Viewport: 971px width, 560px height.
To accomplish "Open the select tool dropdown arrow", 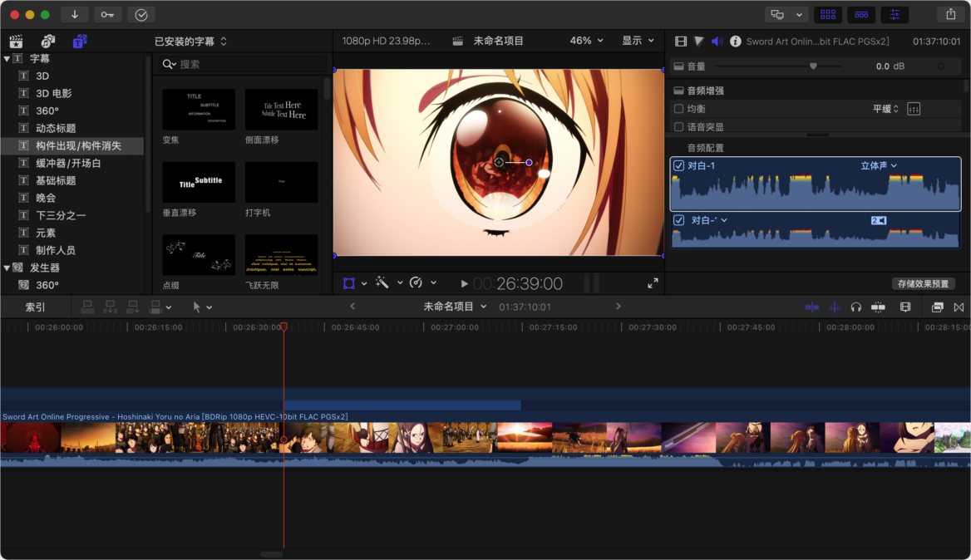I will click(209, 307).
